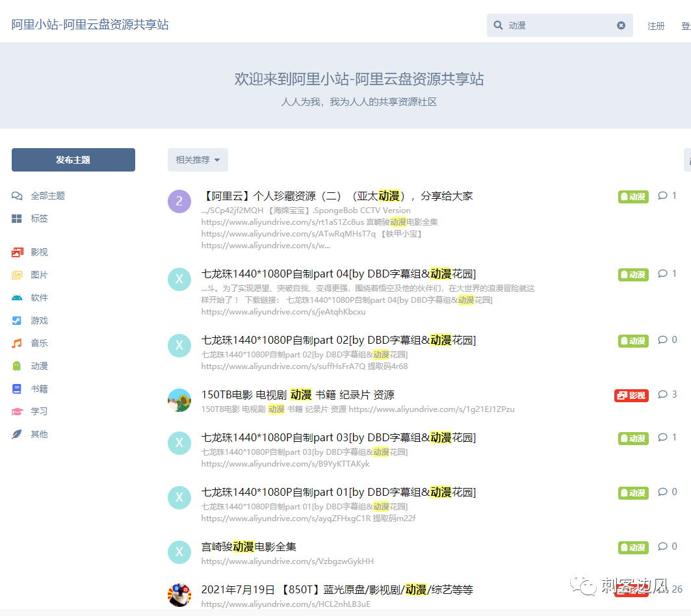Click the 游戏 steam icon
691x616 pixels.
tap(17, 320)
